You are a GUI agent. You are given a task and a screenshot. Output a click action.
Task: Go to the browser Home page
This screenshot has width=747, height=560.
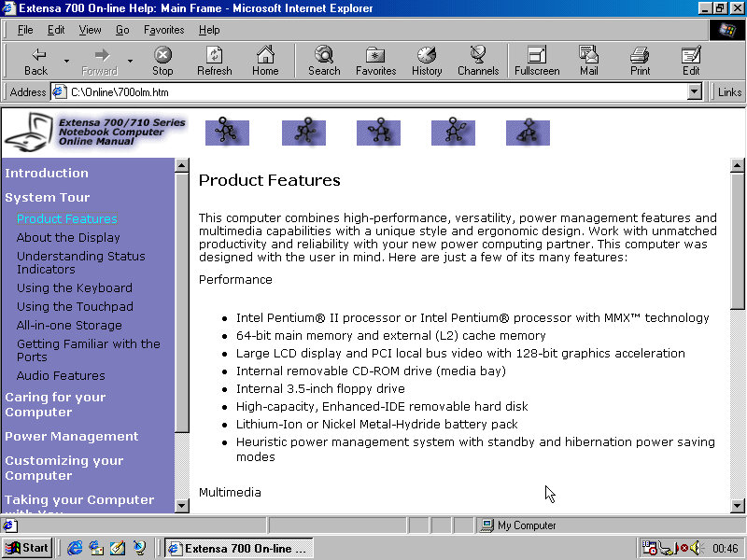point(265,61)
